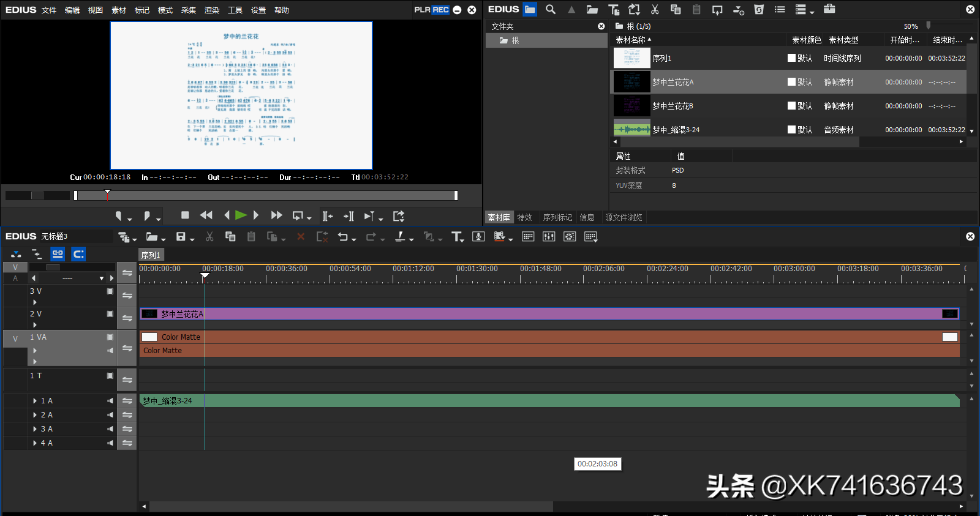Select the scissors cut icon in bin toolbar
The image size is (980, 516).
point(655,9)
